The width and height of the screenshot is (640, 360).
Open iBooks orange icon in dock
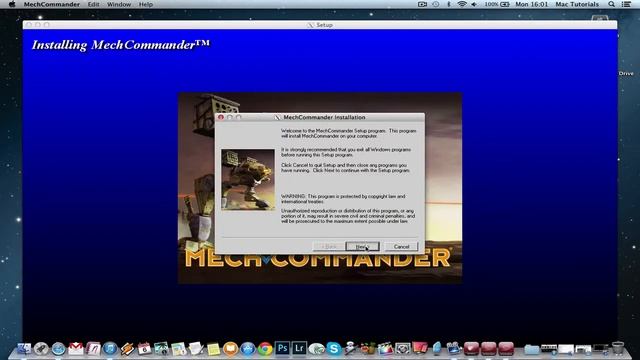pyautogui.click(x=230, y=349)
